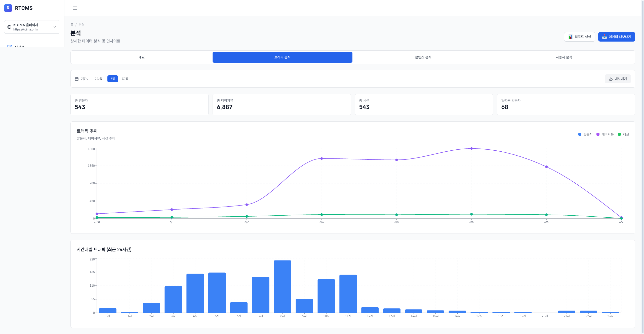The image size is (644, 334).
Task: Select the 30일 period option
Action: [125, 79]
